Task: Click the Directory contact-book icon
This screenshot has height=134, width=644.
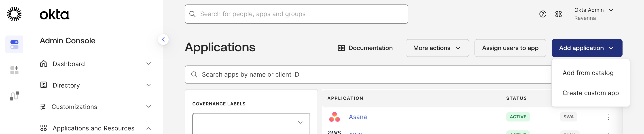Action: click(x=44, y=85)
